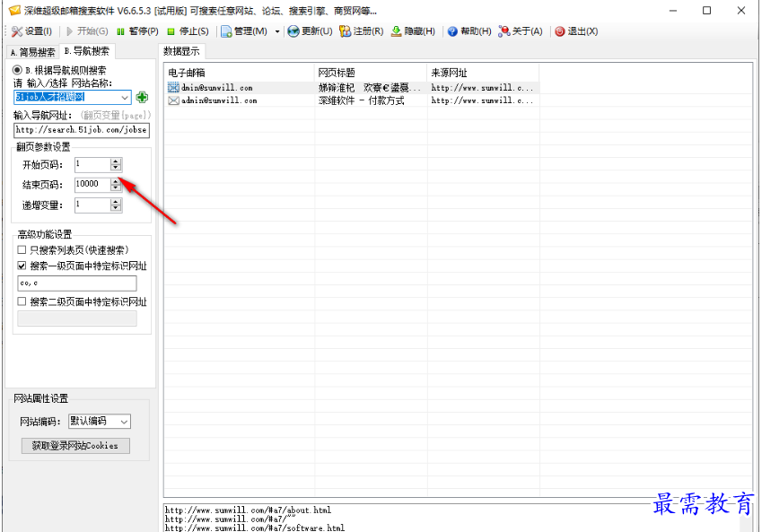This screenshot has height=532, width=762.
Task: Select email text admin@sunwill.com
Action: click(219, 100)
